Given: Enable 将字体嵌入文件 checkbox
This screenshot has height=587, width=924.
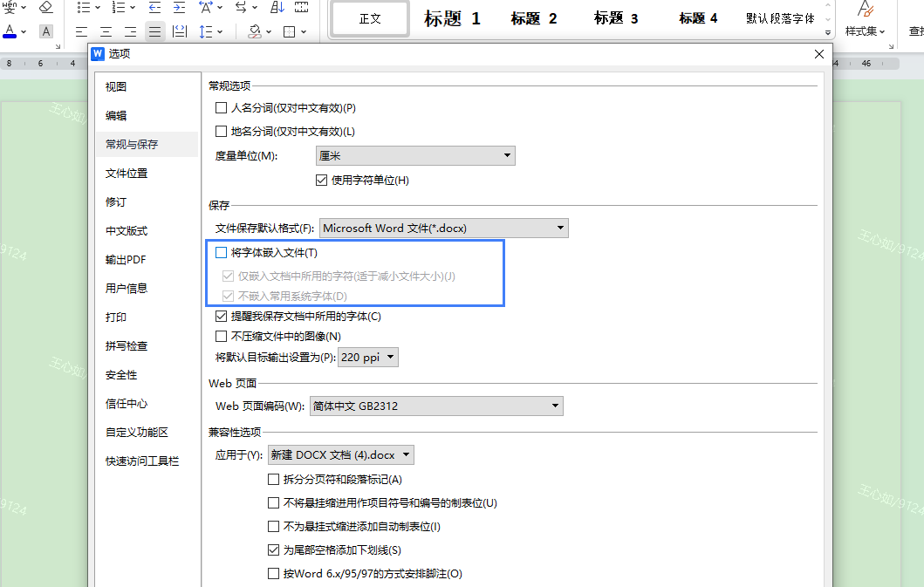Looking at the screenshot, I should click(x=222, y=253).
